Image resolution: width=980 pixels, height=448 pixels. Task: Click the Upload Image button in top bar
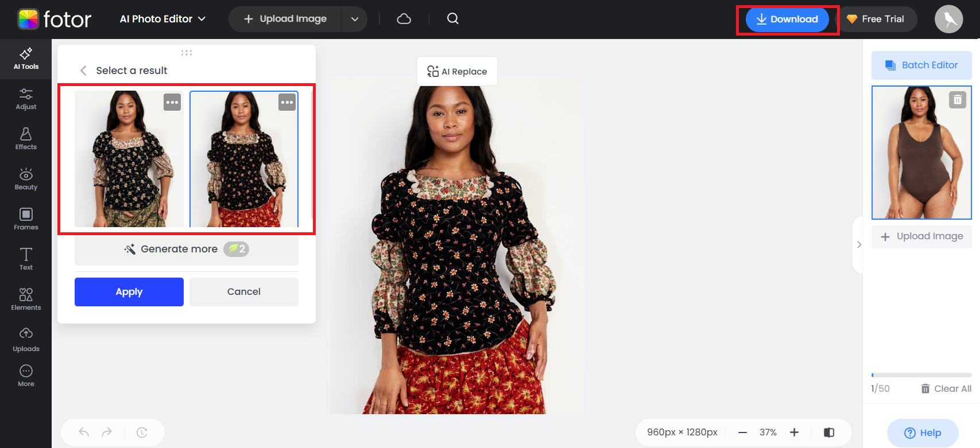[x=285, y=19]
